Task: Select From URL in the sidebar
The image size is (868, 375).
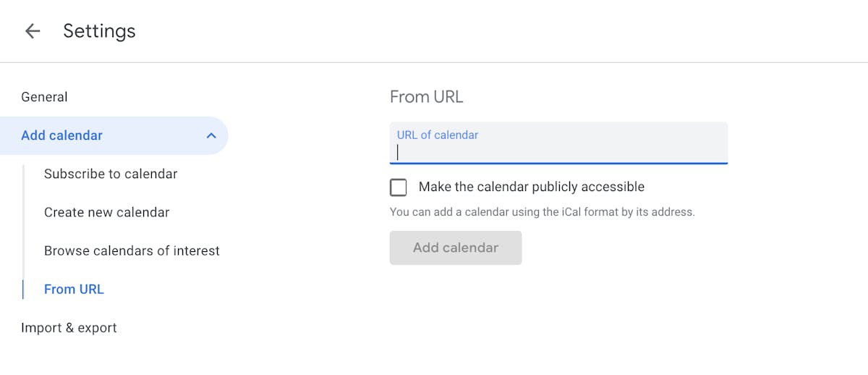Action: (74, 289)
